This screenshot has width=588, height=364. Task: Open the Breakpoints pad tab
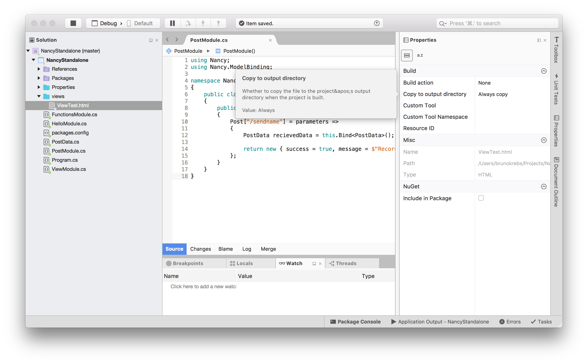coord(194,263)
